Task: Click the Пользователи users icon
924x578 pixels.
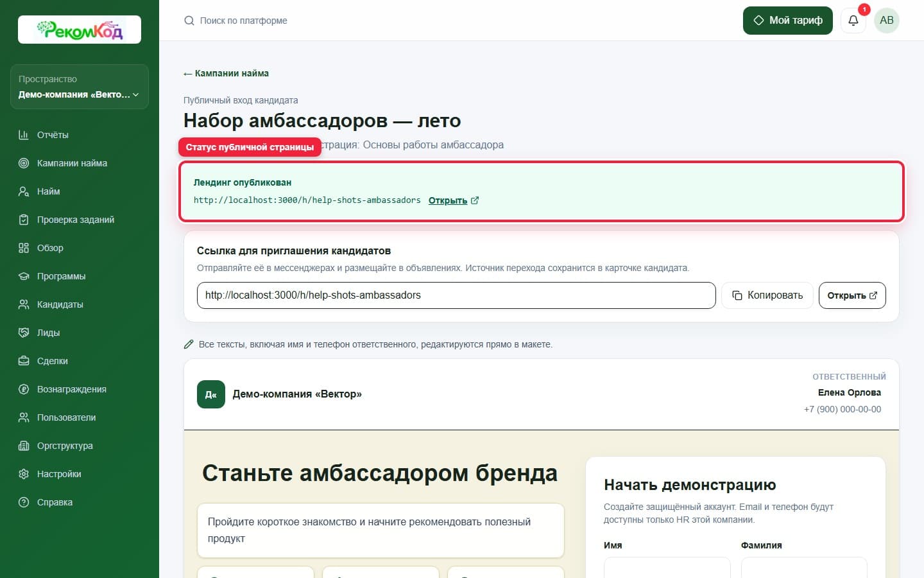Action: 24,417
